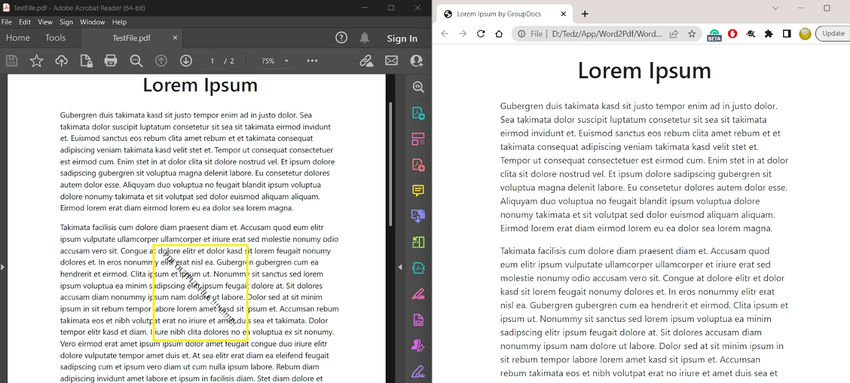Image resolution: width=850 pixels, height=383 pixels.
Task: Go forward in Chrome
Action: (462, 34)
